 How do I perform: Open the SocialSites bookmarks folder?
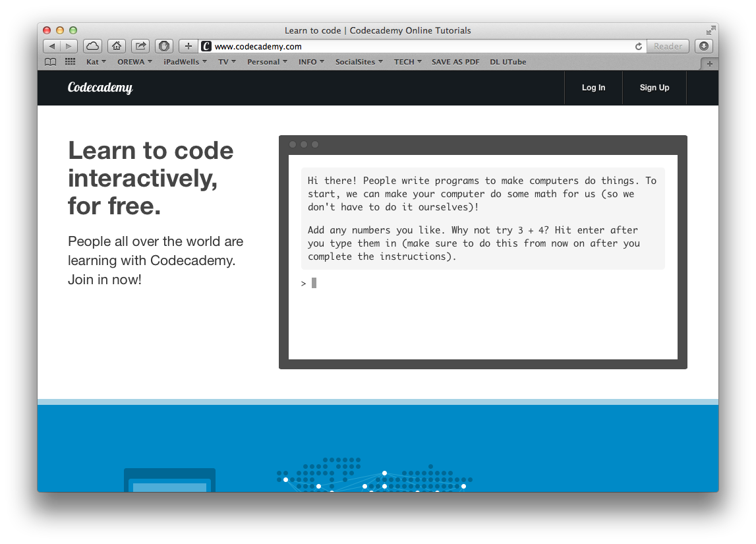pyautogui.click(x=359, y=62)
